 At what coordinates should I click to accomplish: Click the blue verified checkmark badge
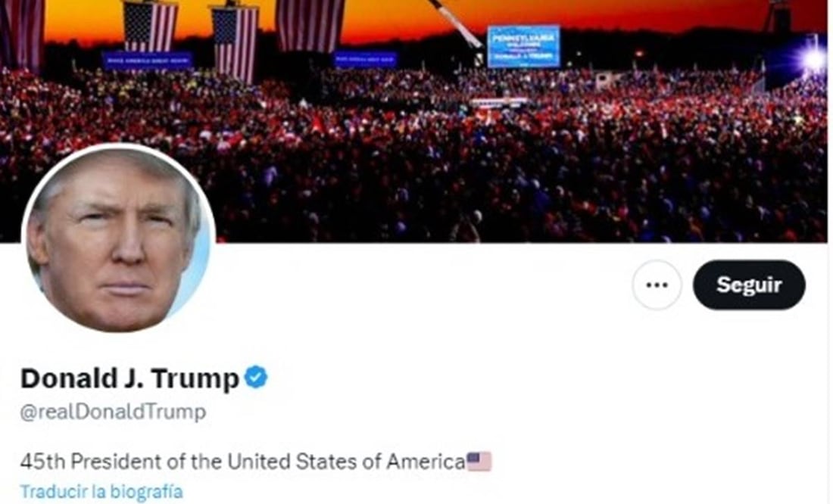click(256, 378)
